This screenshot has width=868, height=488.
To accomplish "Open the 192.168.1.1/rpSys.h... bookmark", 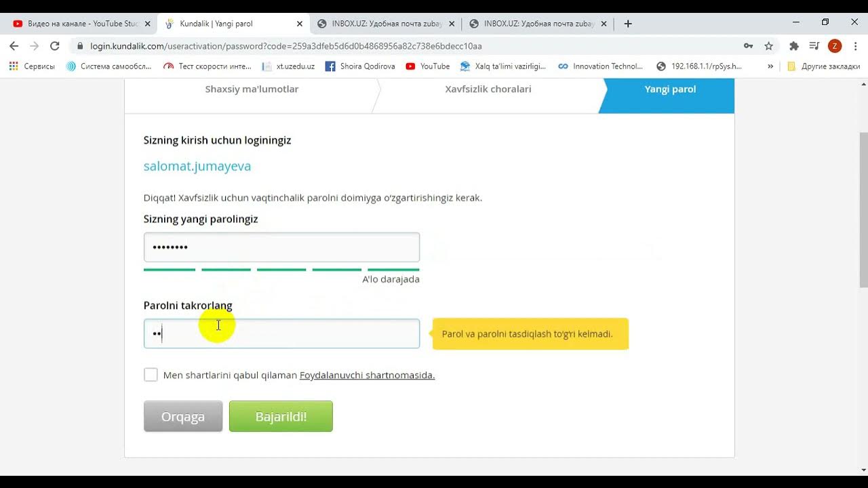I will coord(699,66).
